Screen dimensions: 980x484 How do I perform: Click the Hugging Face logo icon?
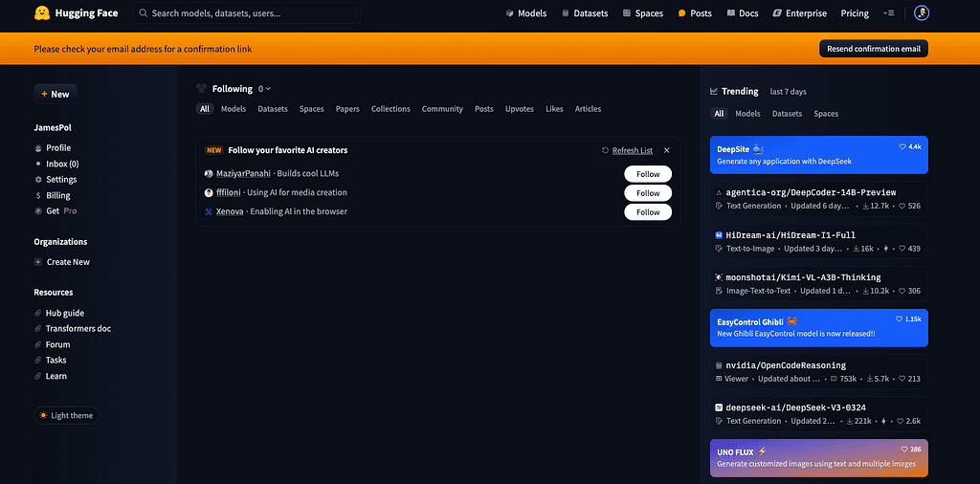(x=42, y=13)
